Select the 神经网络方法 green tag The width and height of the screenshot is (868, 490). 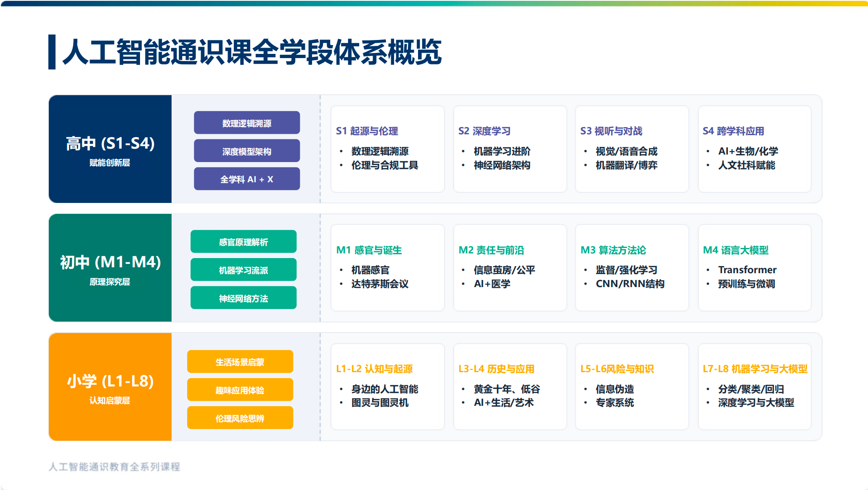[243, 298]
